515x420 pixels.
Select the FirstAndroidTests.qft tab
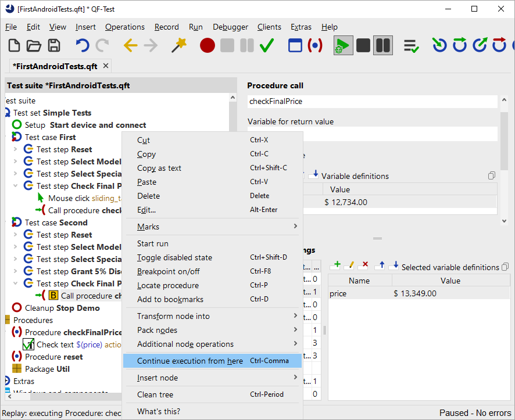tap(55, 66)
